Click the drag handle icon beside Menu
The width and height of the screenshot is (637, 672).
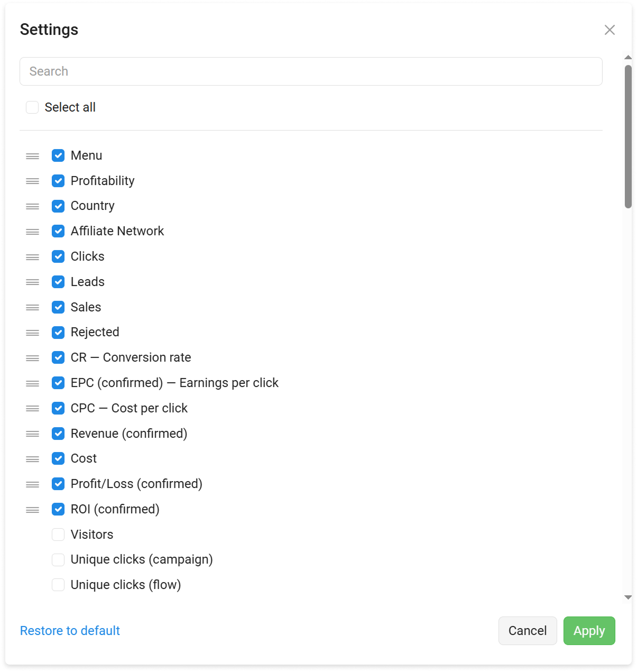click(33, 156)
